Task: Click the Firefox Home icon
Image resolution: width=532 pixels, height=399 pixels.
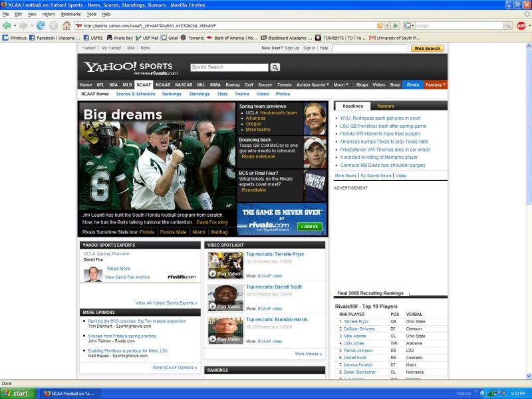Action: coord(66,25)
